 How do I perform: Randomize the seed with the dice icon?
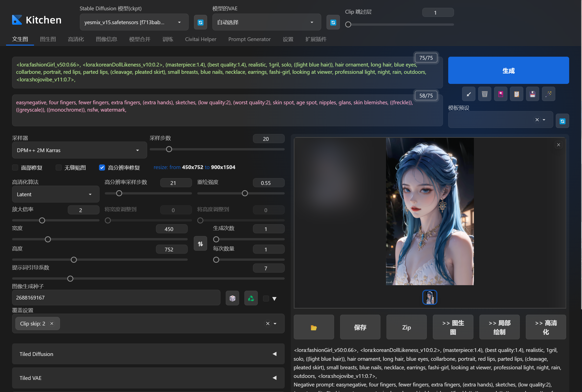(x=232, y=298)
